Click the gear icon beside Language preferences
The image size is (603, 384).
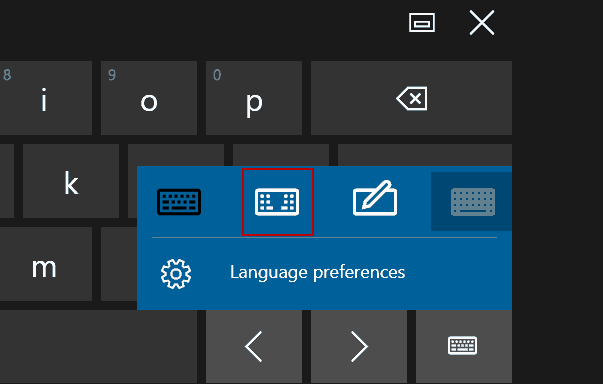(176, 274)
